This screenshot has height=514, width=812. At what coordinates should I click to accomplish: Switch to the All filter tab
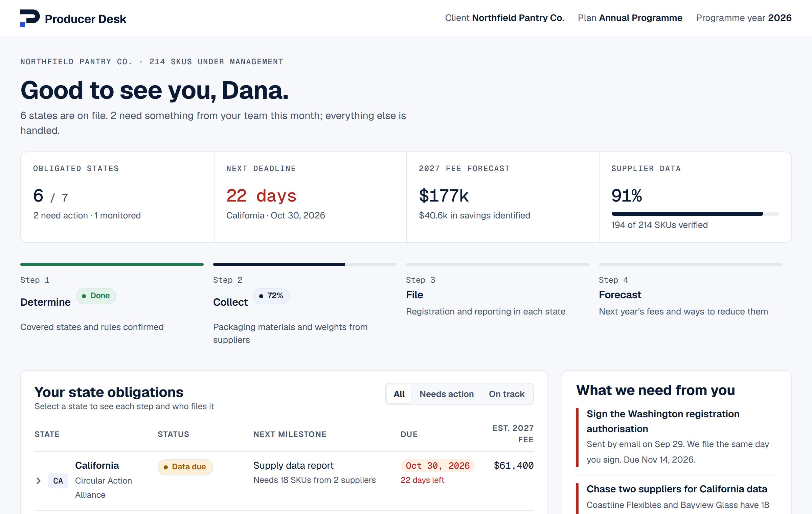399,394
